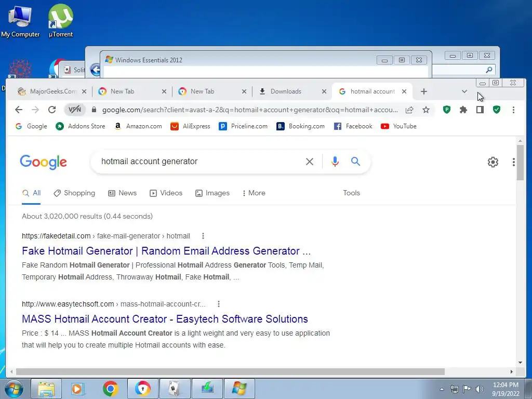The image size is (532, 399).
Task: Go back to the previous page
Action: 19,110
